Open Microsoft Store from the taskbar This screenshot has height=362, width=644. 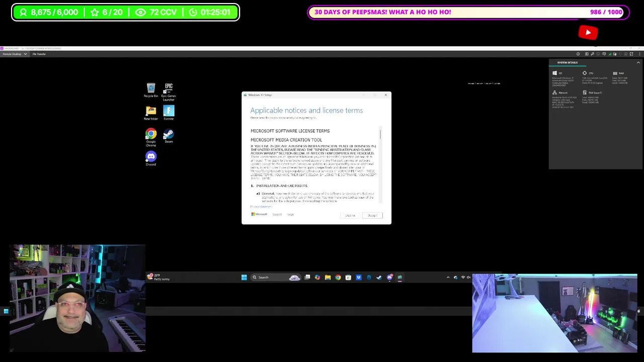(349, 278)
